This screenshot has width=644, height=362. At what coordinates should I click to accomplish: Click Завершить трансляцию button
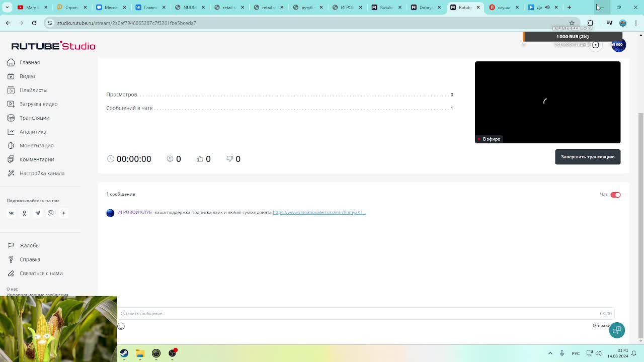[x=588, y=157]
